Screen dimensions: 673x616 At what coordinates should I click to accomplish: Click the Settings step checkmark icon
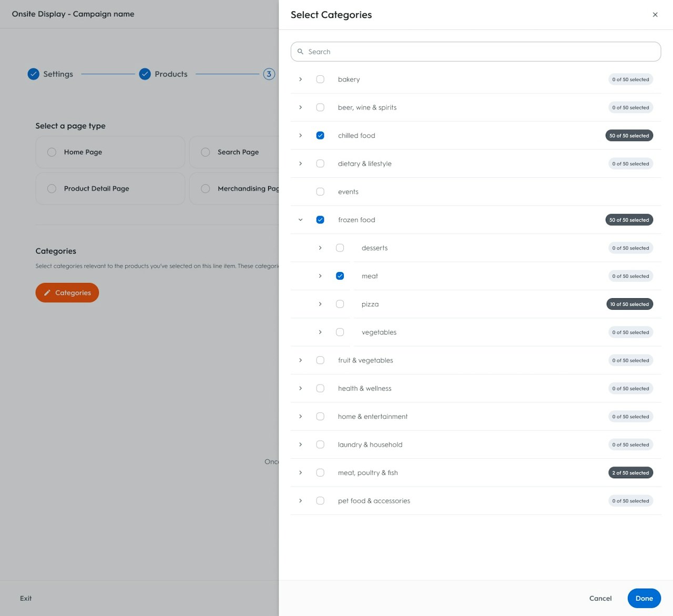point(33,74)
